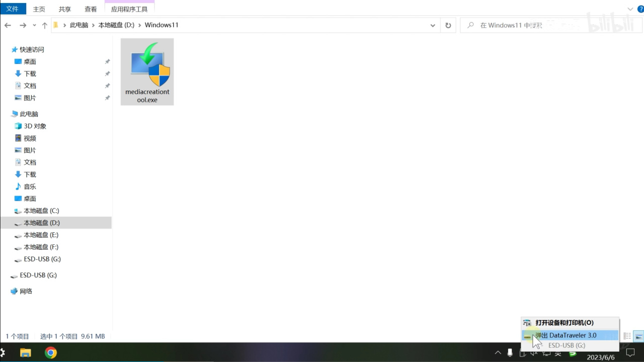Open the notification center icon
The image size is (644, 362).
(630, 352)
